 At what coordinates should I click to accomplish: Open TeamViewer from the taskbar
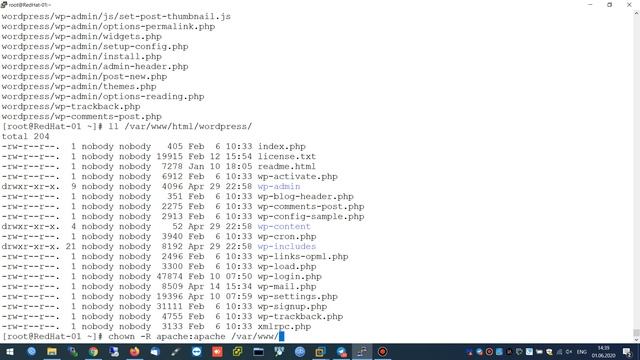pos(196,351)
